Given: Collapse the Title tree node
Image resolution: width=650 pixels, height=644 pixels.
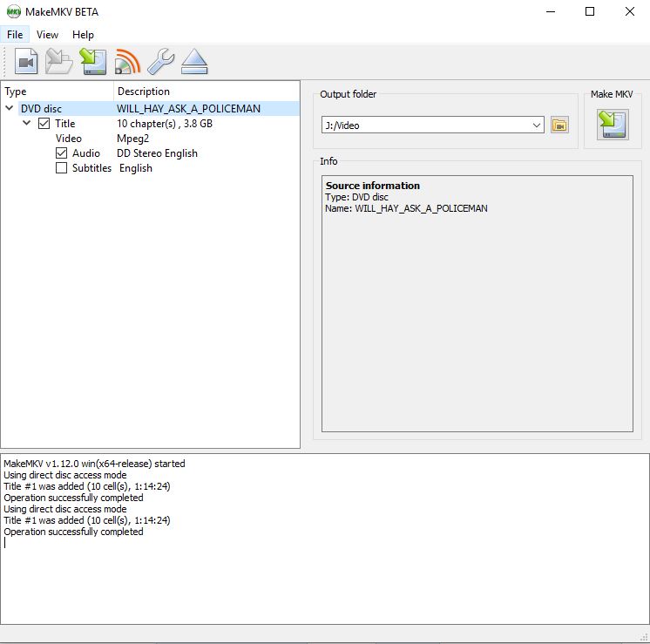Looking at the screenshot, I should coord(27,124).
